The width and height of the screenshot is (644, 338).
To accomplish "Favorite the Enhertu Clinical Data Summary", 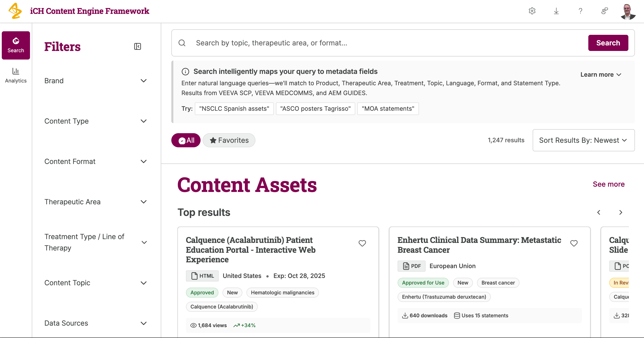I will coord(574,243).
